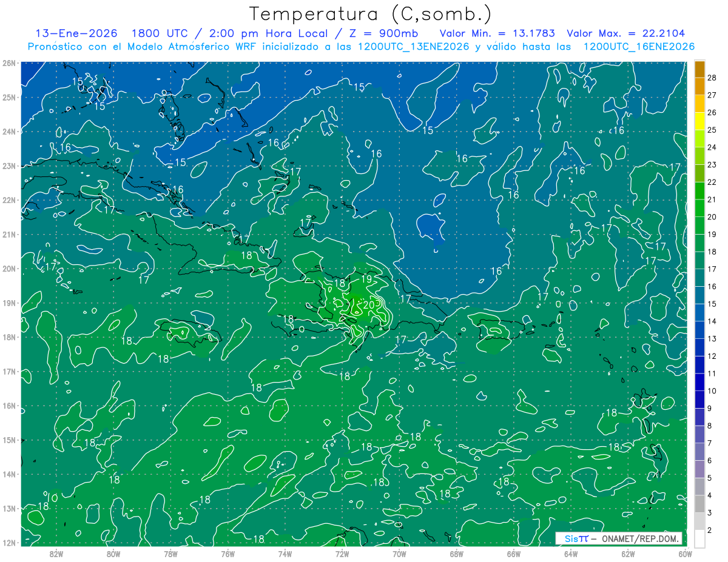Click legend value 12
Image resolution: width=728 pixels, height=562 pixels.
(712, 356)
